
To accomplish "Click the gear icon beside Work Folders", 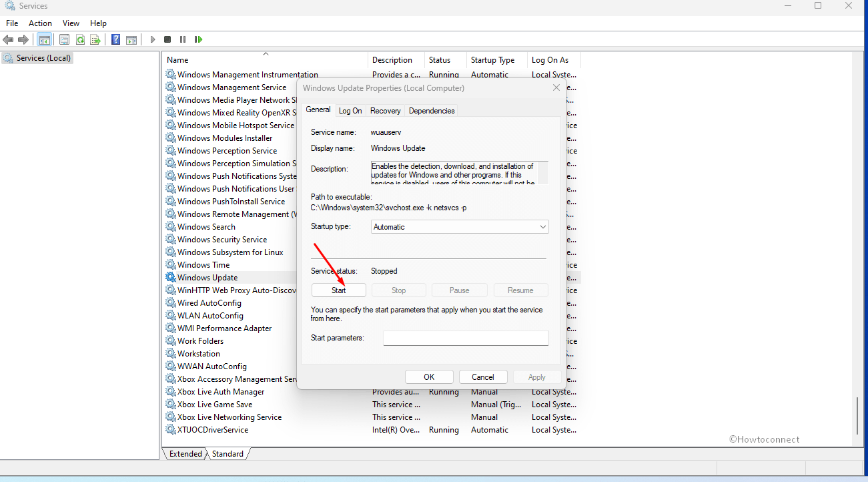I will (x=171, y=341).
